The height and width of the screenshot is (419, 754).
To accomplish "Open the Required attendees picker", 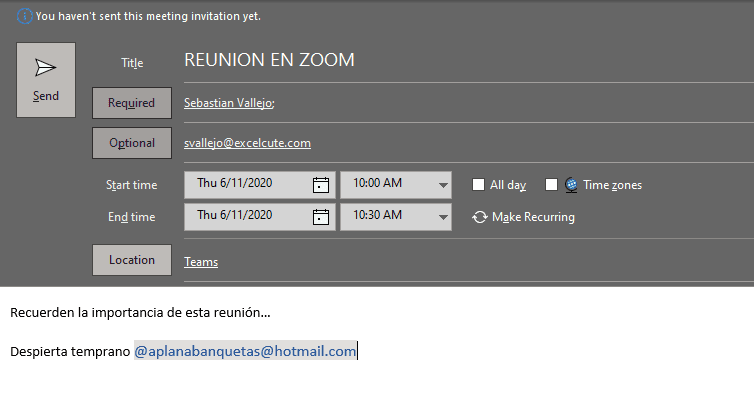I will coord(132,103).
